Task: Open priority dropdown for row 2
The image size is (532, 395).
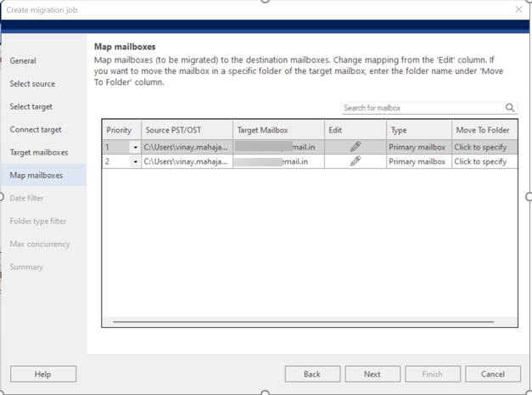Action: coord(135,161)
